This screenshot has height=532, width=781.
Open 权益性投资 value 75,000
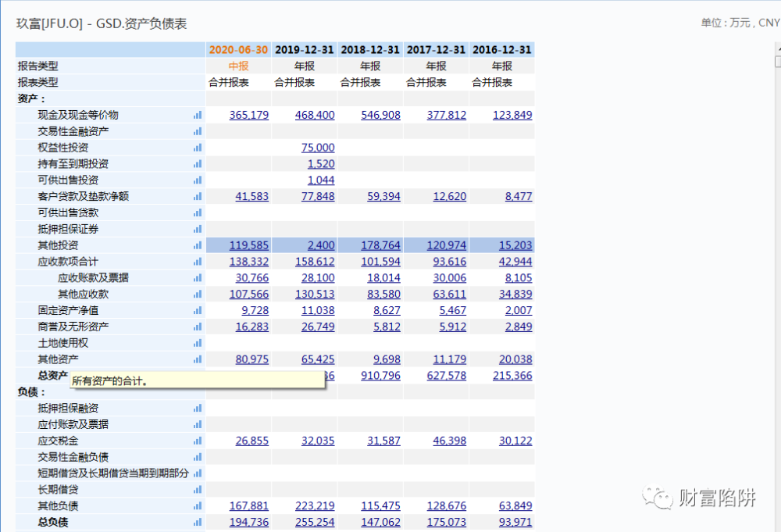[318, 148]
